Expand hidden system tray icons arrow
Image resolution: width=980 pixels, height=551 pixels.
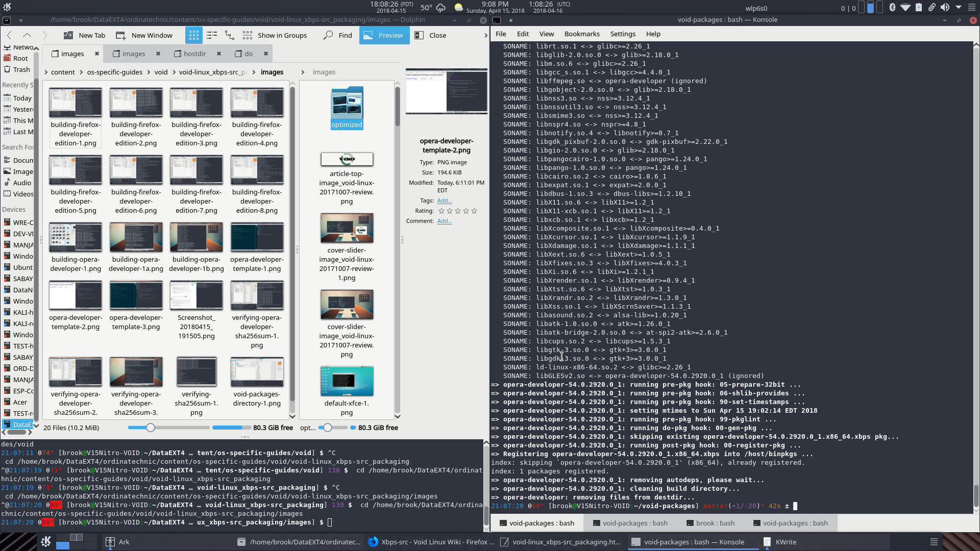958,7
